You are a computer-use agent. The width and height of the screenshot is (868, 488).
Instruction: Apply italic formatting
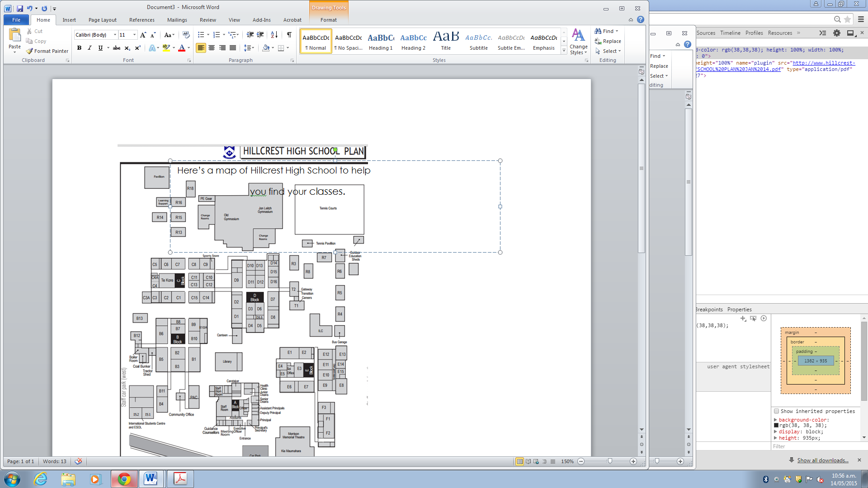coord(90,48)
